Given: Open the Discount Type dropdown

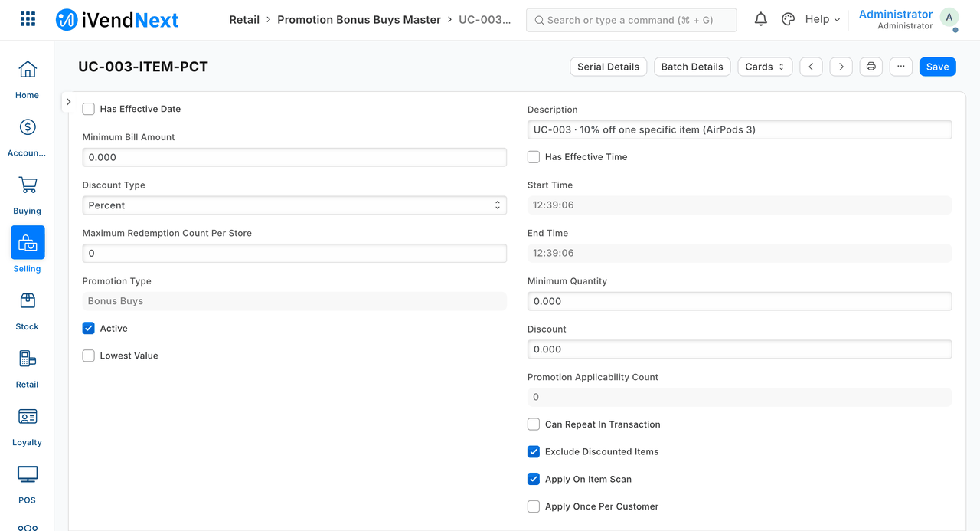Looking at the screenshot, I should pos(295,205).
